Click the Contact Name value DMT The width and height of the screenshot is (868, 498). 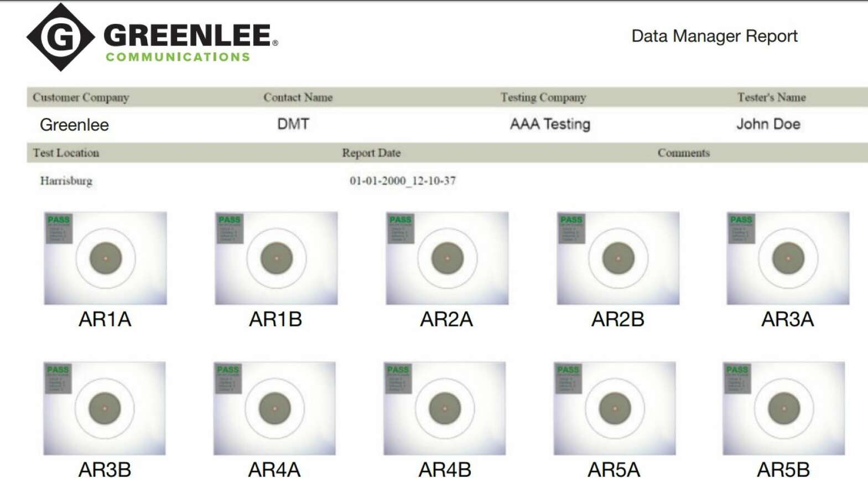pyautogui.click(x=293, y=124)
